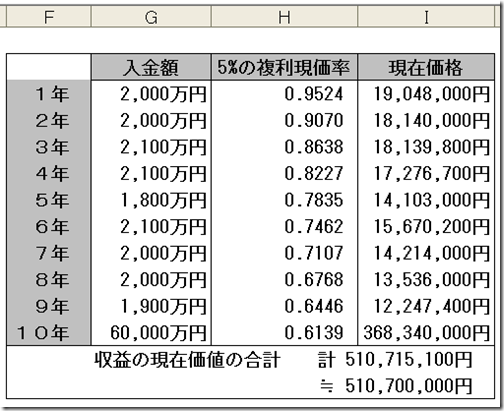
Task: Select the 0.9070 rate cell
Action: tap(284, 120)
